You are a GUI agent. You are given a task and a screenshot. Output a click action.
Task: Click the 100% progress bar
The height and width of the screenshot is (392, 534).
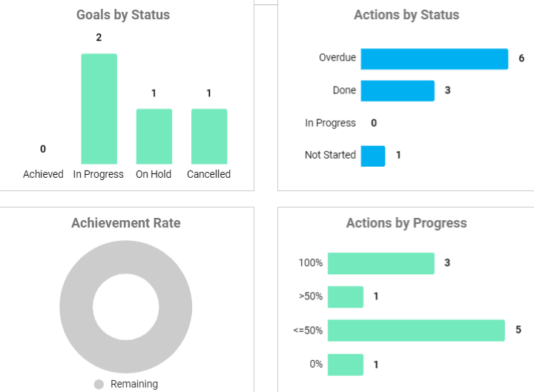tap(380, 263)
